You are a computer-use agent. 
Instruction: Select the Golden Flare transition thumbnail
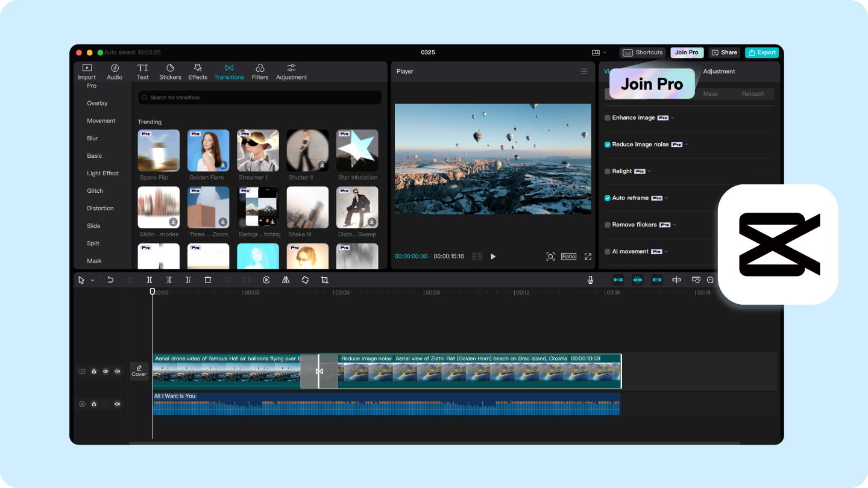208,150
